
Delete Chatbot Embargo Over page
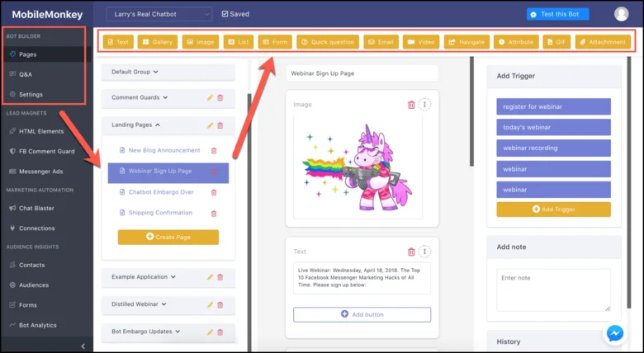214,192
